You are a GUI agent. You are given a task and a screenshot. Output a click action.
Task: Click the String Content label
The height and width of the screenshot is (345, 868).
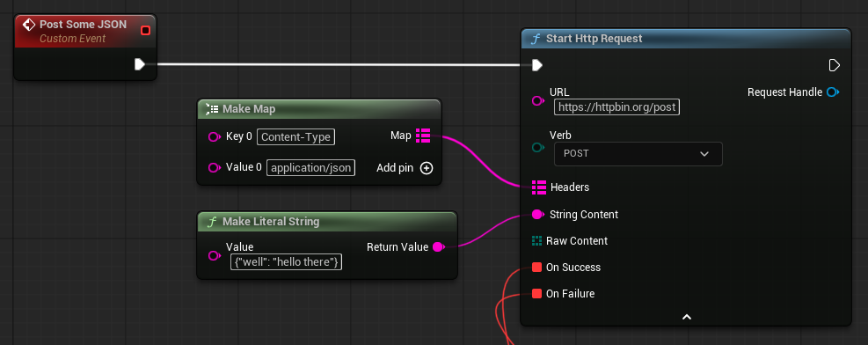584,215
